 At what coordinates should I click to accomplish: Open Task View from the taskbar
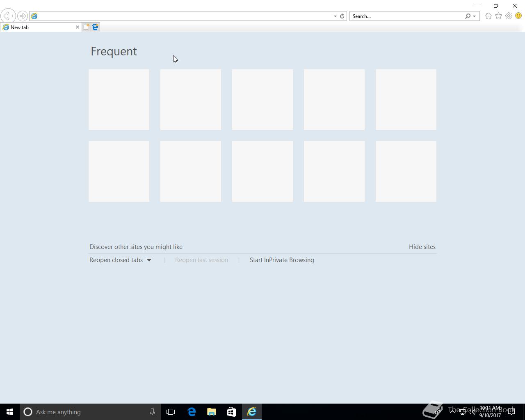click(x=171, y=412)
